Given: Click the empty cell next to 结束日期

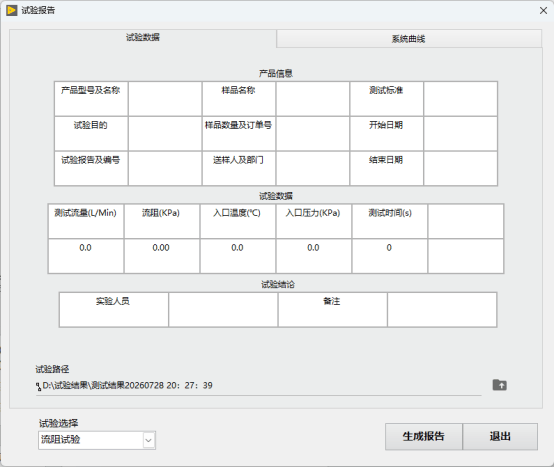Looking at the screenshot, I should (460, 168).
